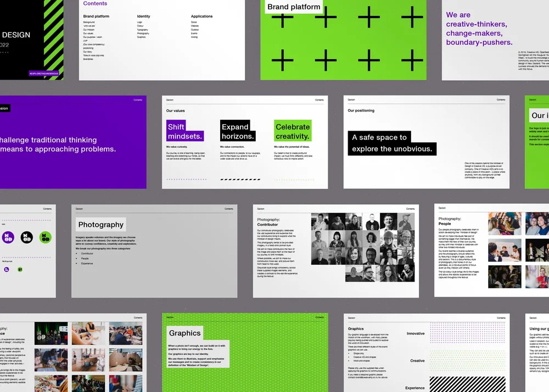
Task: Click 'Brand platform' label on green plus slide
Action: tap(293, 7)
